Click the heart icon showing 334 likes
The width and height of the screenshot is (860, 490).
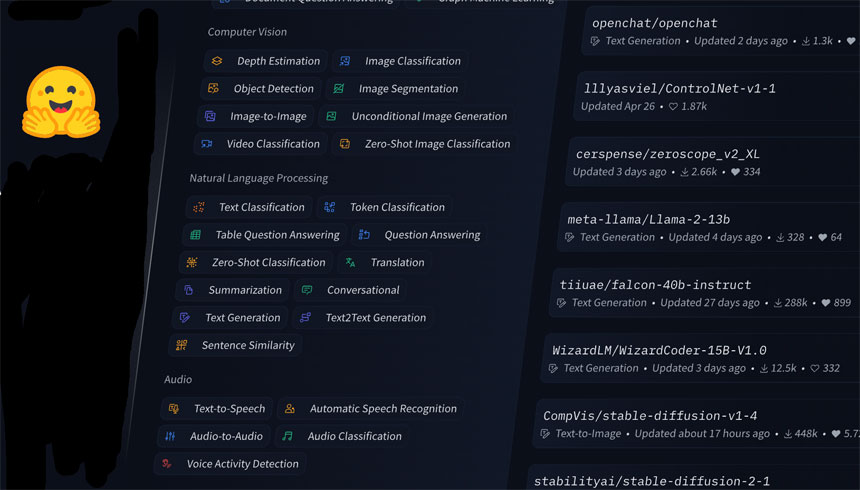coord(735,172)
